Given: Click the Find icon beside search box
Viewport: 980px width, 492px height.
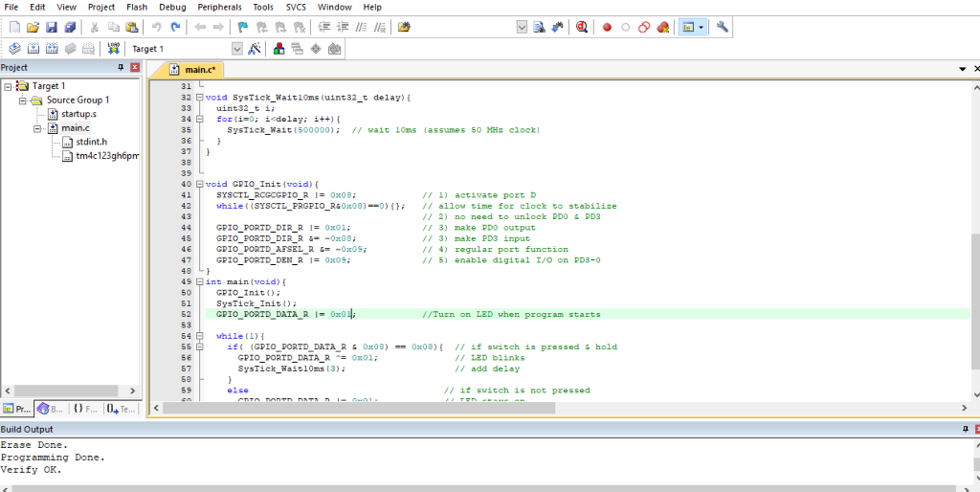Looking at the screenshot, I should (539, 27).
